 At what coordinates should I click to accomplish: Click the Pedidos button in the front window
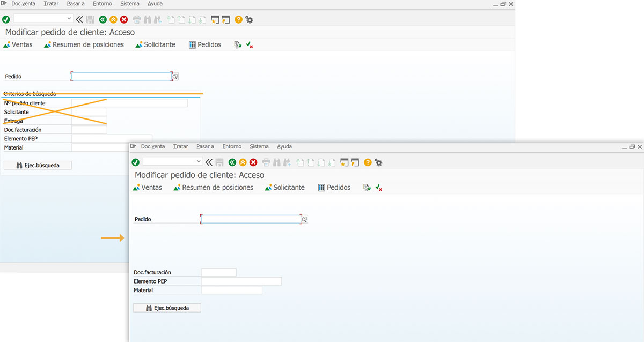[334, 188]
